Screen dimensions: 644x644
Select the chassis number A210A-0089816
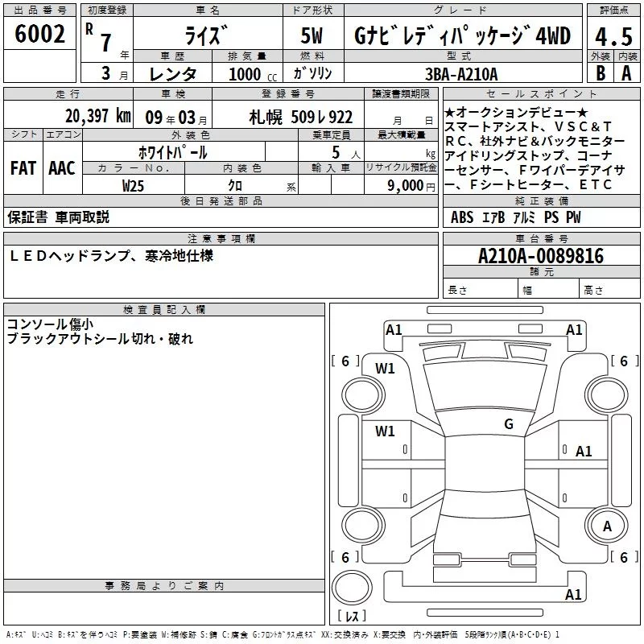pos(541,256)
